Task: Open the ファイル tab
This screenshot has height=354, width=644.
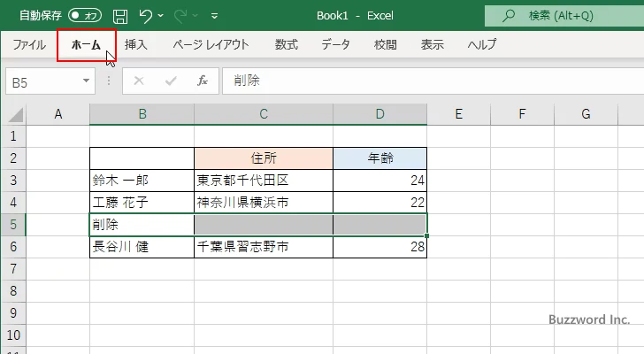Action: (x=28, y=44)
